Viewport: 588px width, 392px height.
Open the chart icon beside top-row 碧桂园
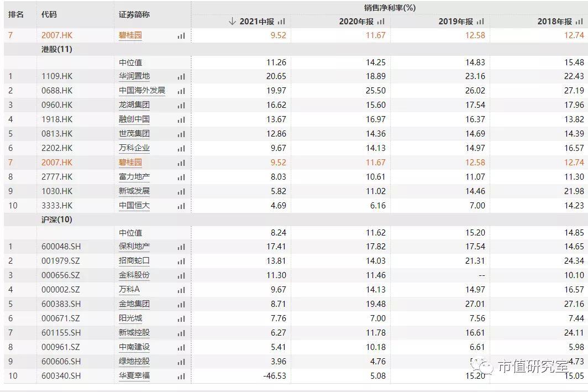[x=180, y=34]
